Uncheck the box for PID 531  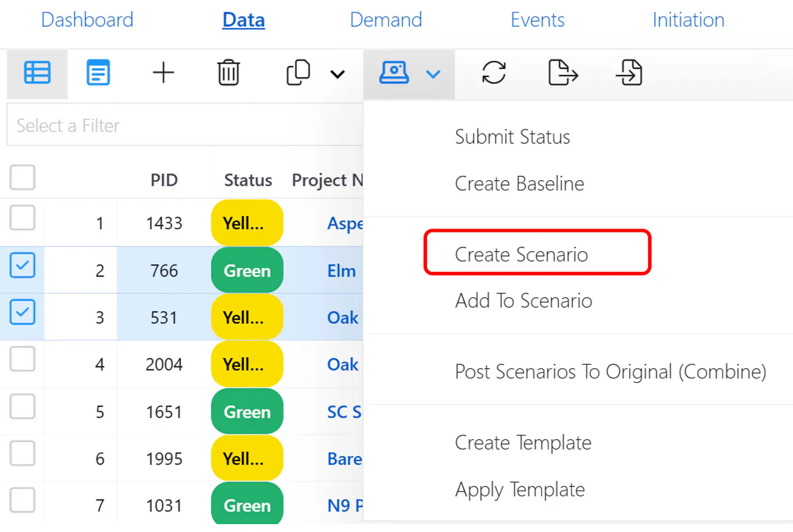(x=22, y=312)
